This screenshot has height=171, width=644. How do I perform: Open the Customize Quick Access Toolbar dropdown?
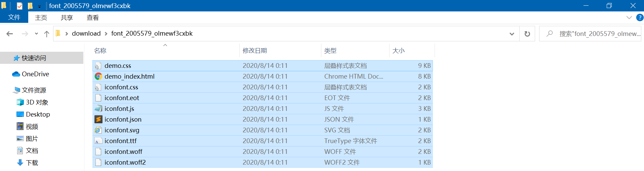(39, 6)
